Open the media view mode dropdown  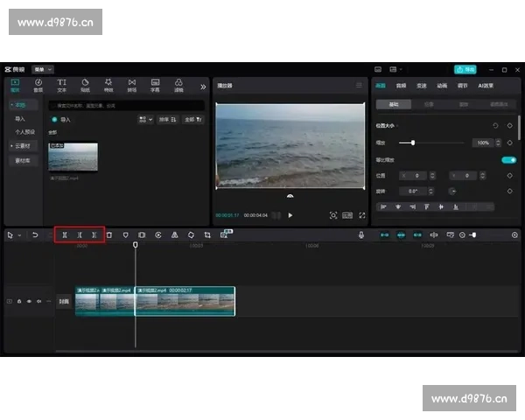tap(144, 119)
